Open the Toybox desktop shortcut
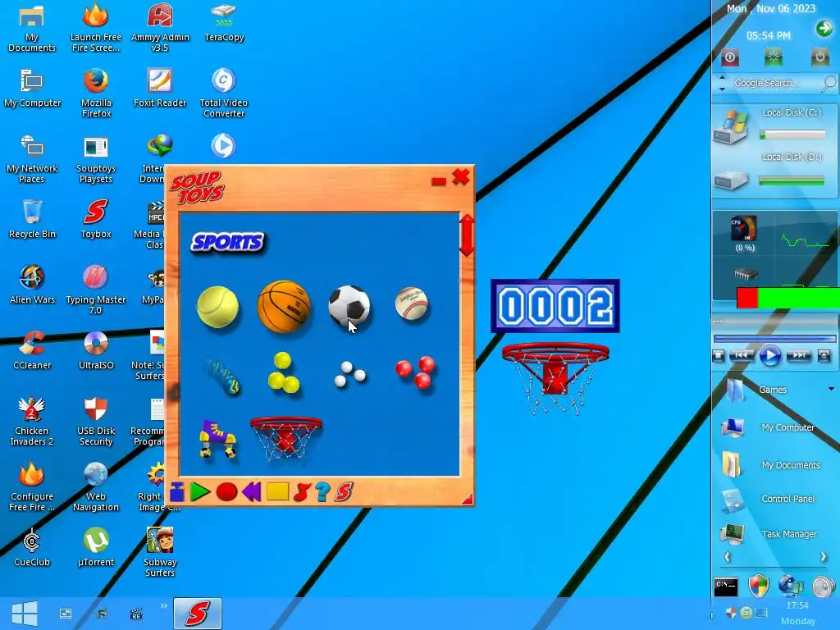Viewport: 840px width, 630px height. pos(96,219)
